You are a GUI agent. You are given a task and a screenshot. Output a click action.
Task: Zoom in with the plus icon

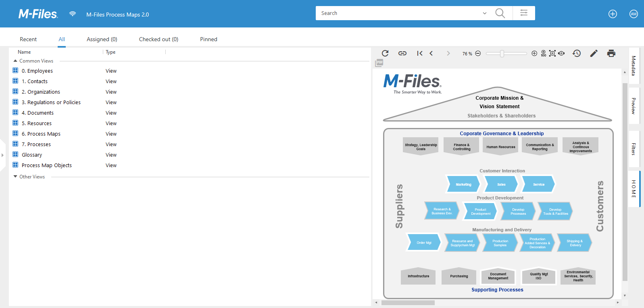pos(534,53)
